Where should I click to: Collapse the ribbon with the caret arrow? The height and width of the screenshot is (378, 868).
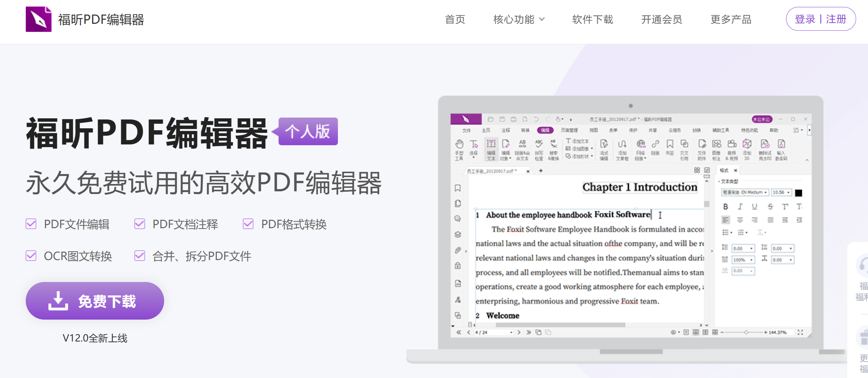tap(807, 160)
